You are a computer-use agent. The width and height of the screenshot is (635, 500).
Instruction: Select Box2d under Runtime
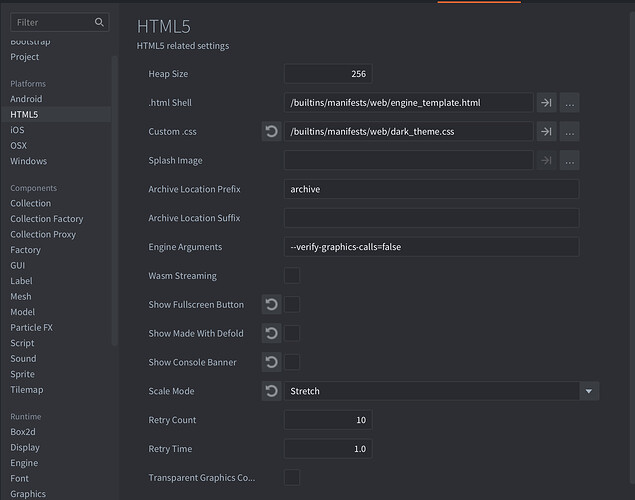(x=24, y=432)
